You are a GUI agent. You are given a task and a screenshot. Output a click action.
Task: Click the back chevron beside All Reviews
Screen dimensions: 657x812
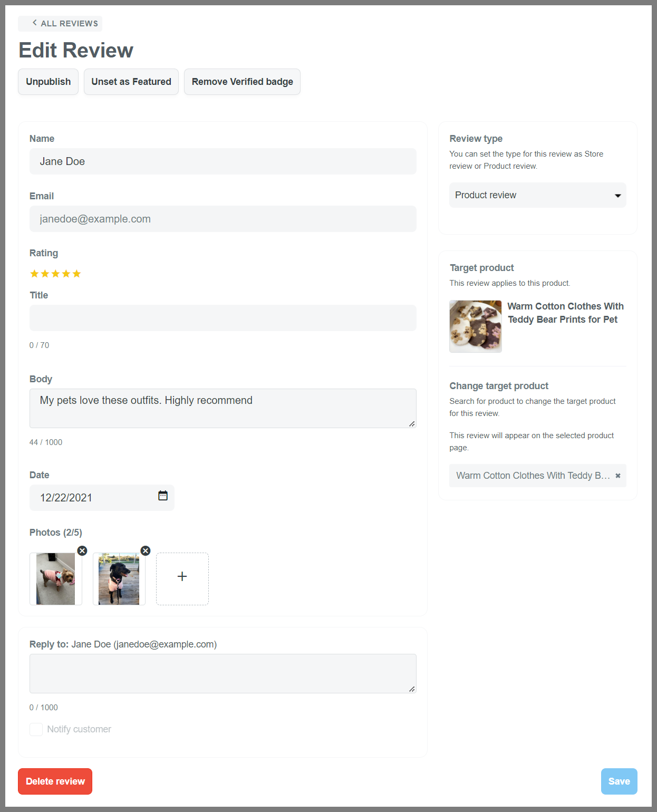[x=35, y=23]
